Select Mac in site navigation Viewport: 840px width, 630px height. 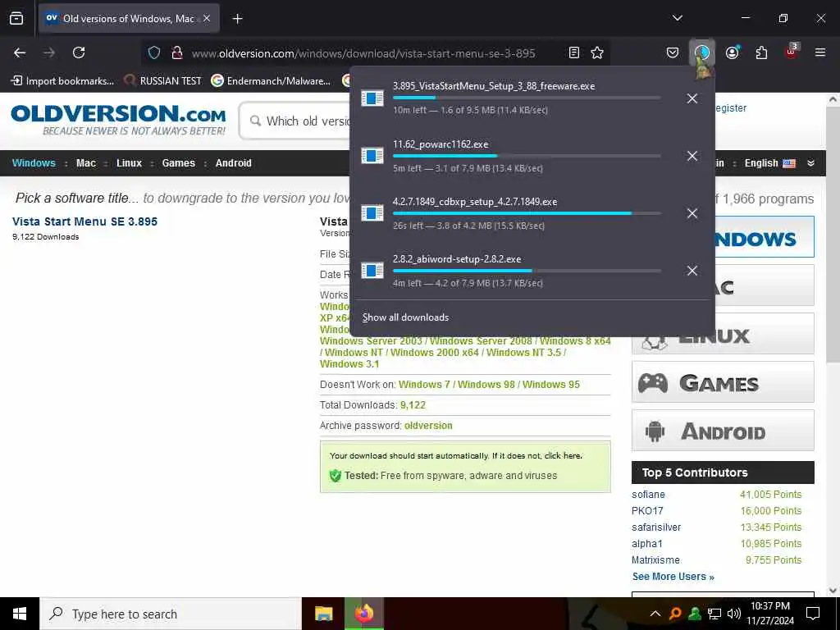pyautogui.click(x=85, y=163)
